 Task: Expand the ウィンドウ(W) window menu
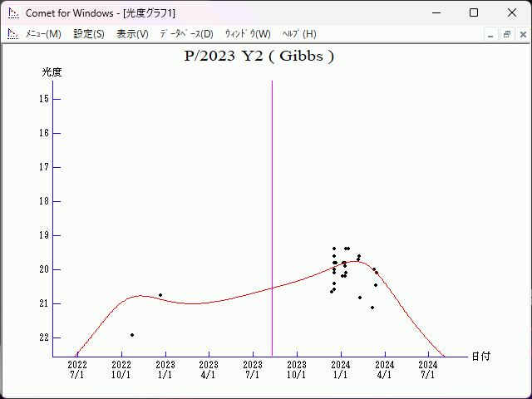248,34
